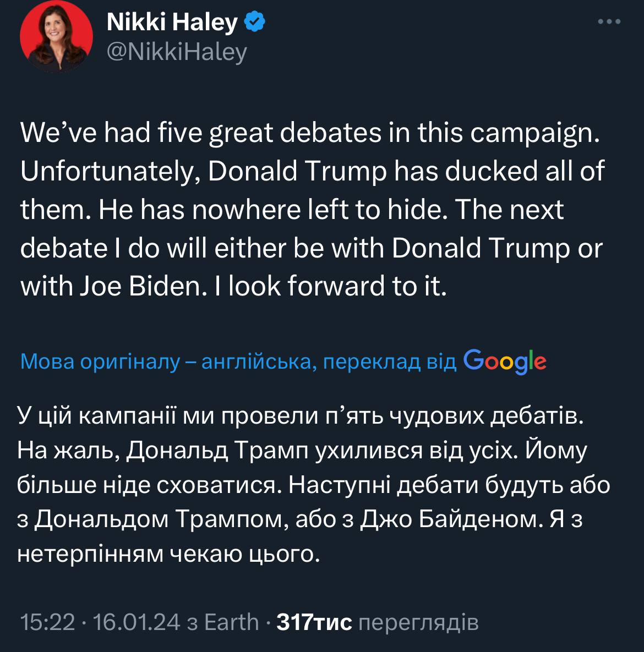This screenshot has width=644, height=652.
Task: Open the Nikki Haley display name
Action: click(171, 22)
